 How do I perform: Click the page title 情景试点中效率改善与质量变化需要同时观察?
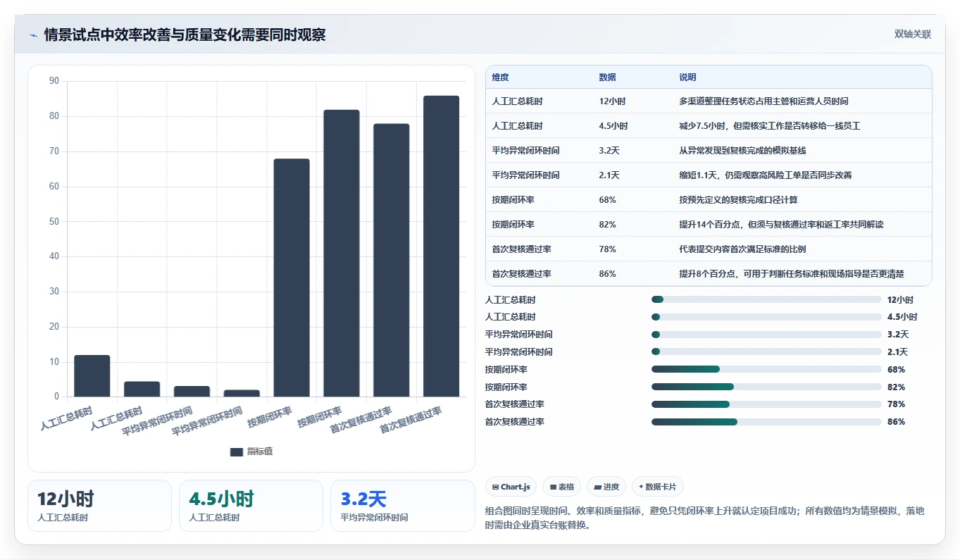click(185, 35)
